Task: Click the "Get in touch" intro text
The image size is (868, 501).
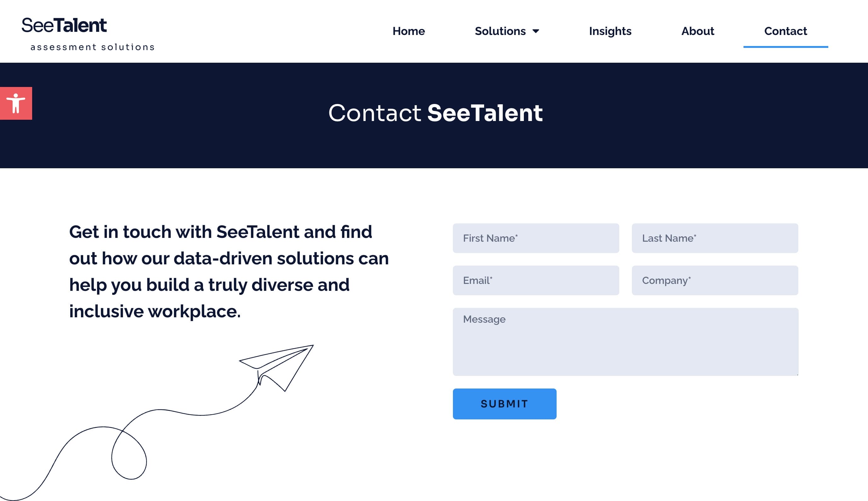Action: [x=229, y=272]
